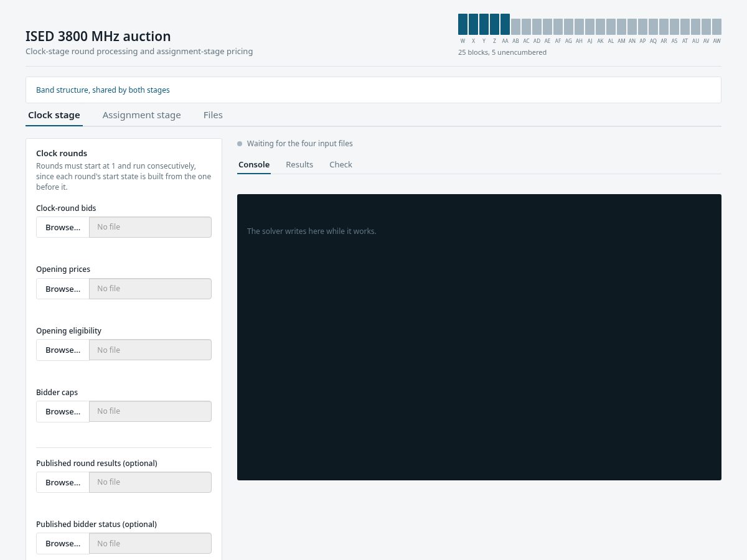Viewport: 747px width, 560px height.
Task: Expand Band structure, shared by both stages
Action: tap(374, 90)
